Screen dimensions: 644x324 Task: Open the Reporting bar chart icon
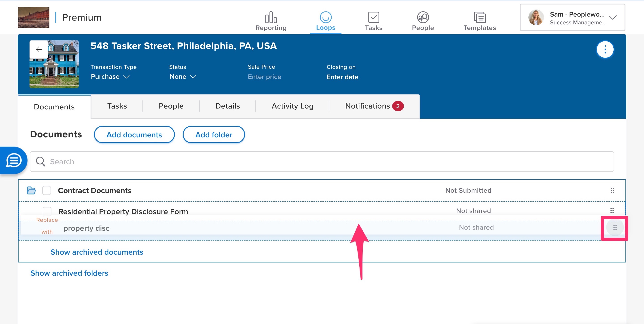click(271, 17)
